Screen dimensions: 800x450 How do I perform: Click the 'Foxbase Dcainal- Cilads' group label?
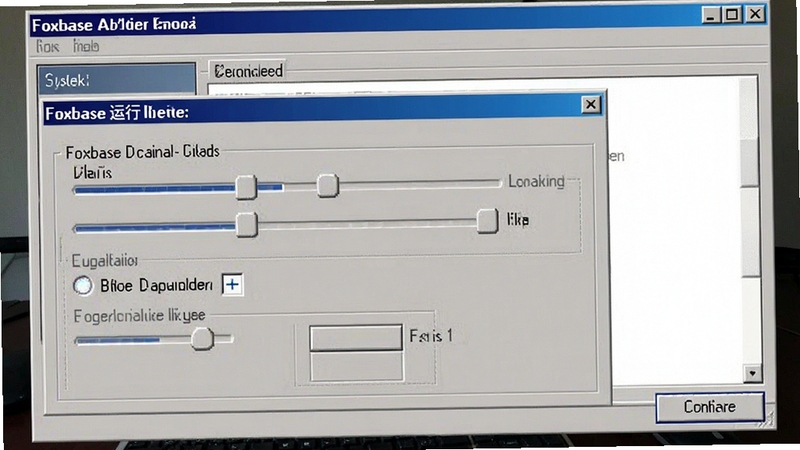pos(142,152)
